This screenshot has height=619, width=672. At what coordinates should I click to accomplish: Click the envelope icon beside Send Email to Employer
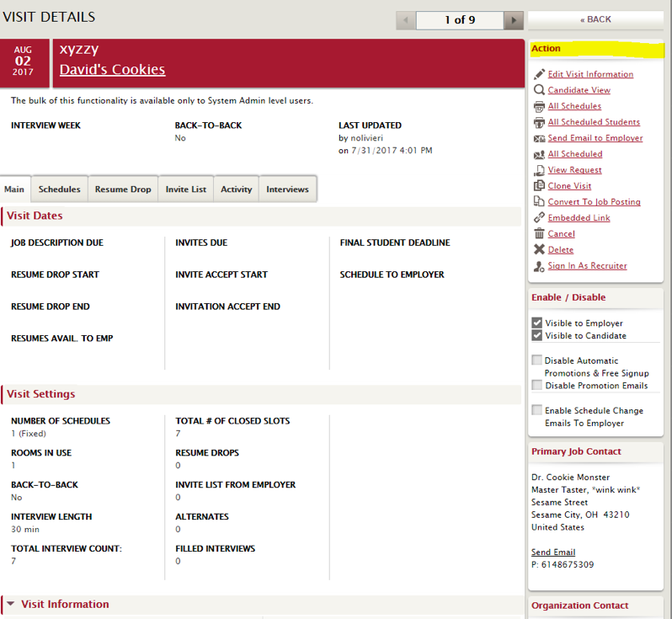coord(539,138)
